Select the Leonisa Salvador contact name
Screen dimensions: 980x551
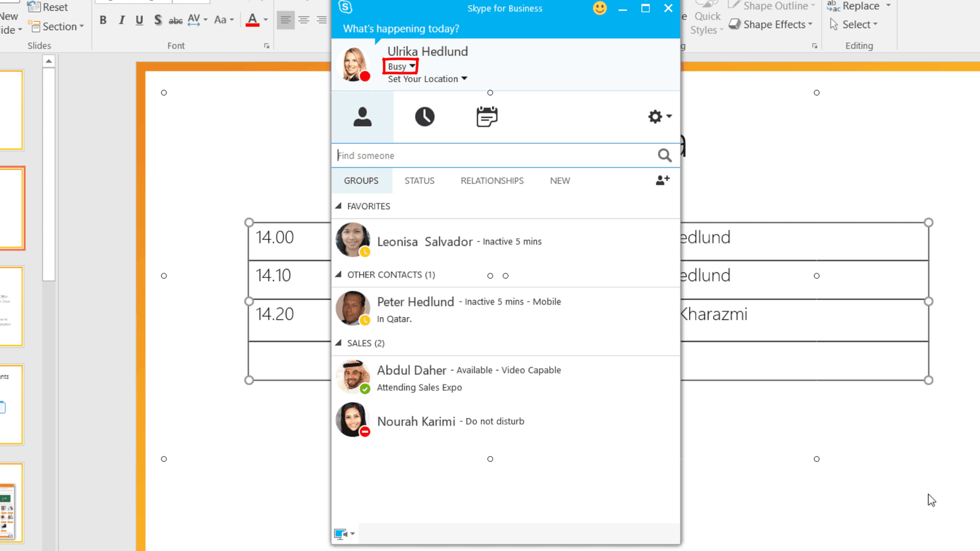tap(425, 242)
